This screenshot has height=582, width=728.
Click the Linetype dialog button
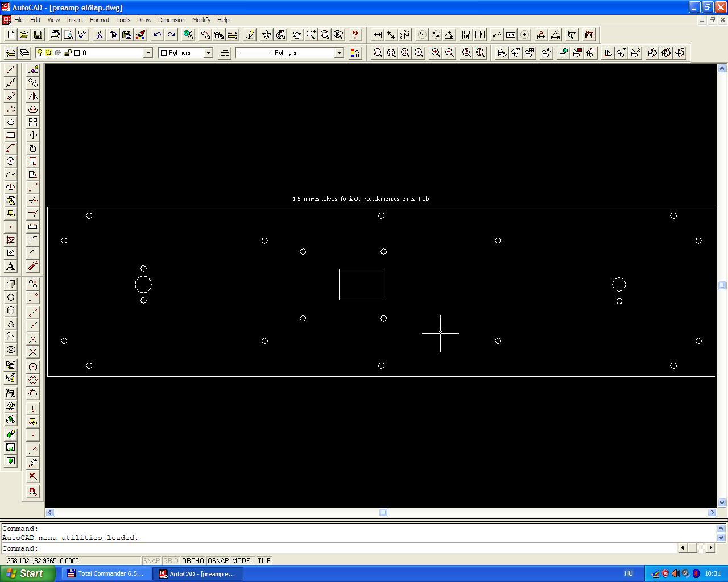[224, 53]
